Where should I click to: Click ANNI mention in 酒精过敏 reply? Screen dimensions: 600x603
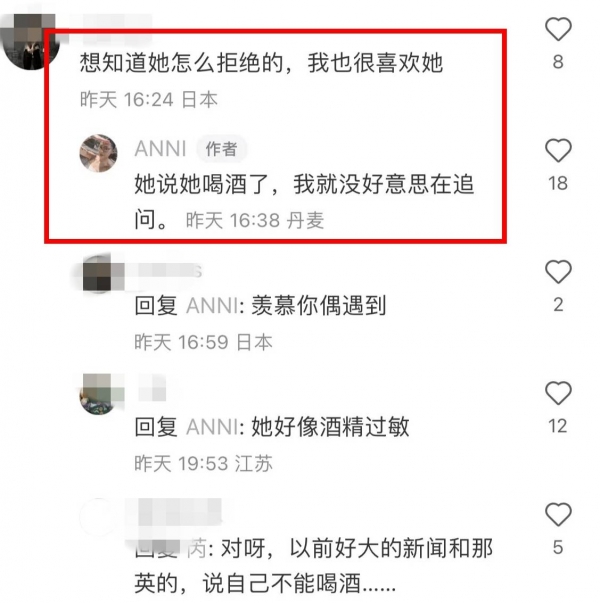212,427
